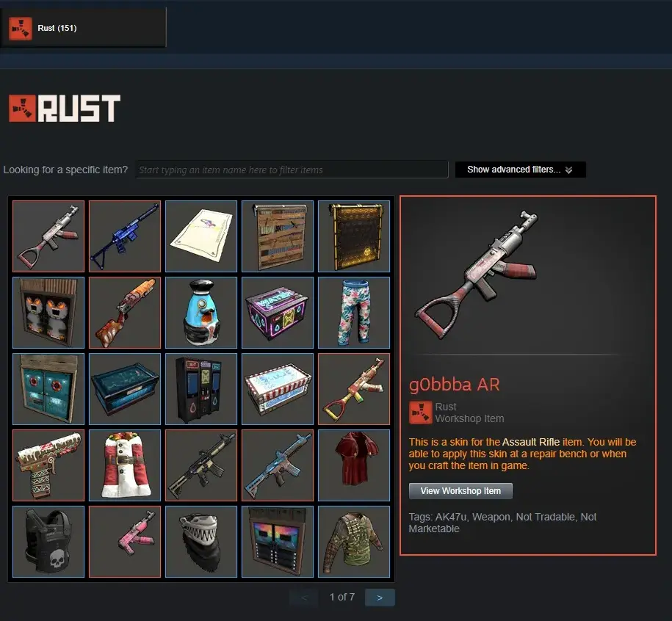Click the Rust game logo banner
This screenshot has width=672, height=621.
(x=65, y=109)
